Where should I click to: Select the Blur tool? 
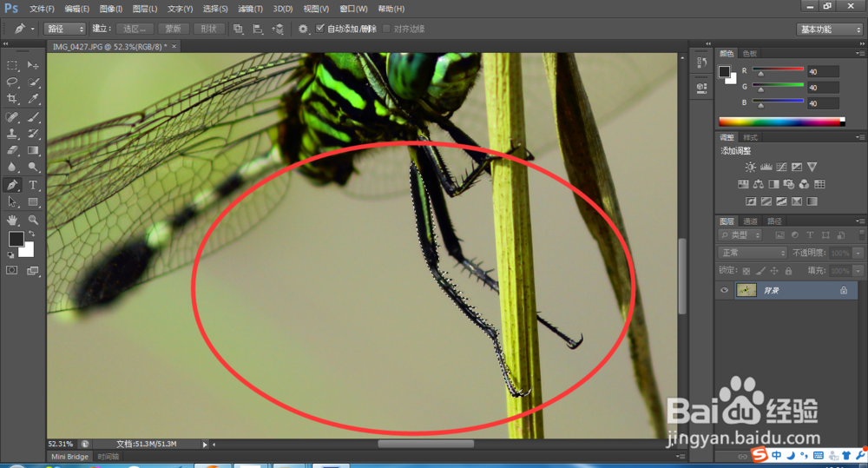(11, 167)
